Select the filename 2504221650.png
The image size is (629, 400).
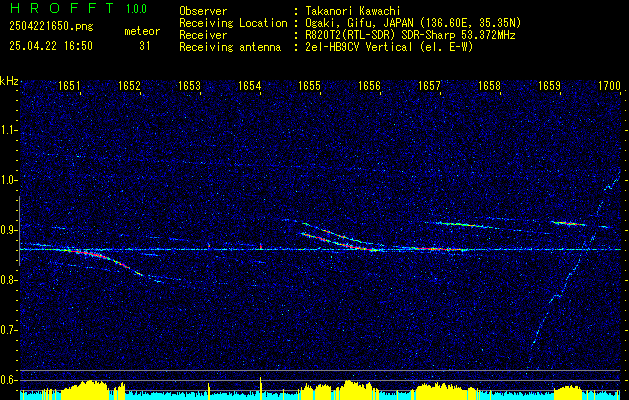(51, 26)
